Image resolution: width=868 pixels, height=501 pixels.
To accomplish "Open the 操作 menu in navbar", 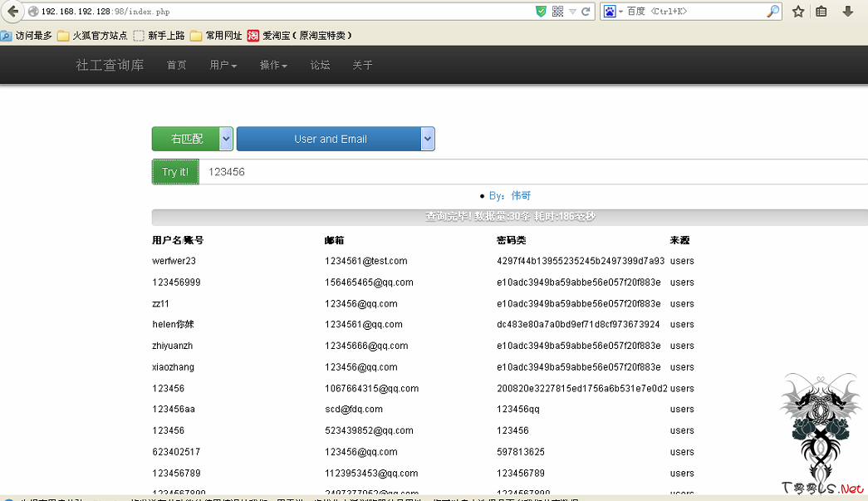I will (x=273, y=65).
